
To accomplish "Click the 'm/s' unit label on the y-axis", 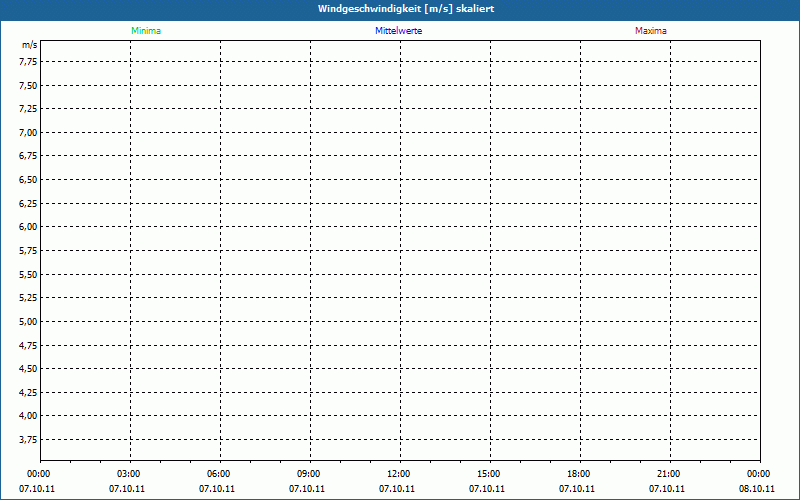I will click(x=30, y=45).
